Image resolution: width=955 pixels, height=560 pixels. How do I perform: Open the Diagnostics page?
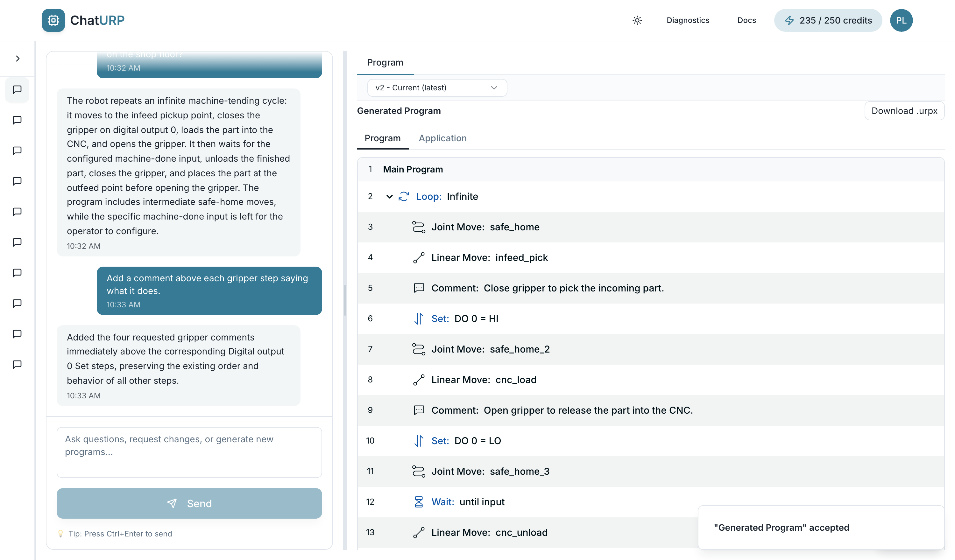[688, 20]
